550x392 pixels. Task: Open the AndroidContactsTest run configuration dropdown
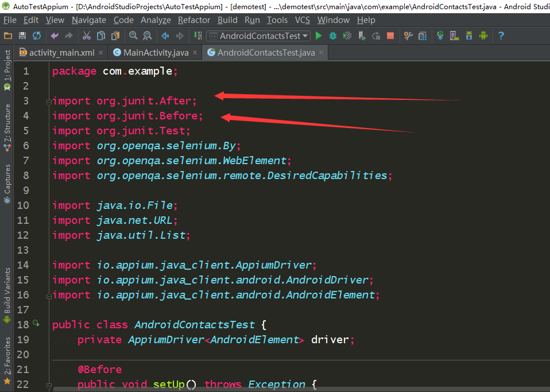click(x=258, y=36)
